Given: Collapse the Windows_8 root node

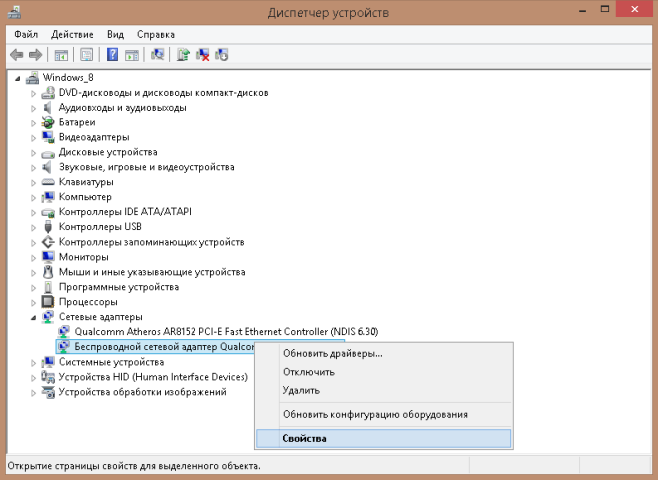Looking at the screenshot, I should [x=18, y=78].
